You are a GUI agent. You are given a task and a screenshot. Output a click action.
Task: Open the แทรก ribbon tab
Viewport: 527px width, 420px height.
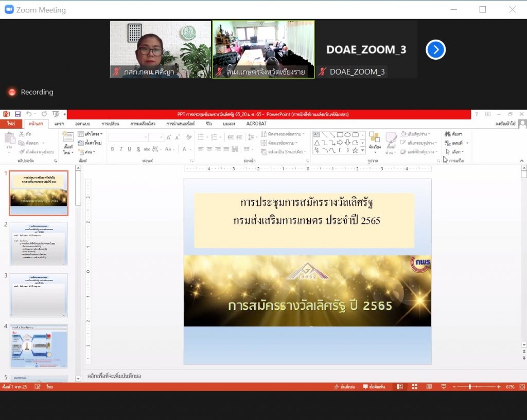click(59, 124)
